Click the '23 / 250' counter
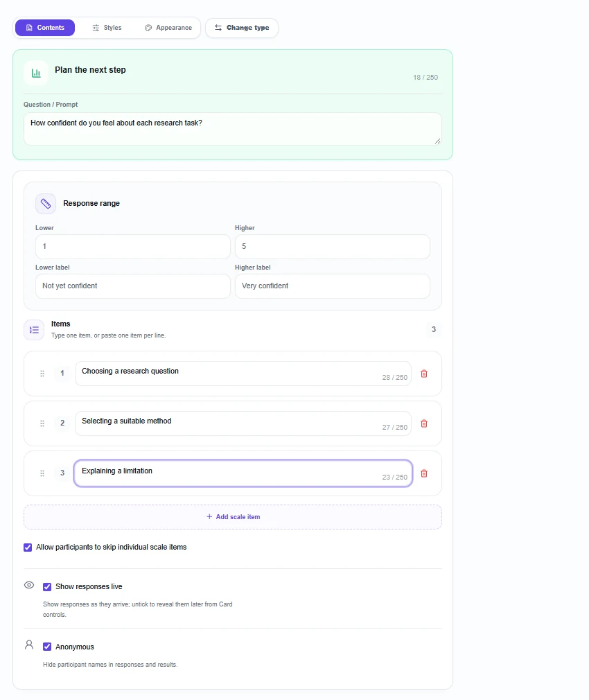The image size is (589, 700). click(x=394, y=478)
